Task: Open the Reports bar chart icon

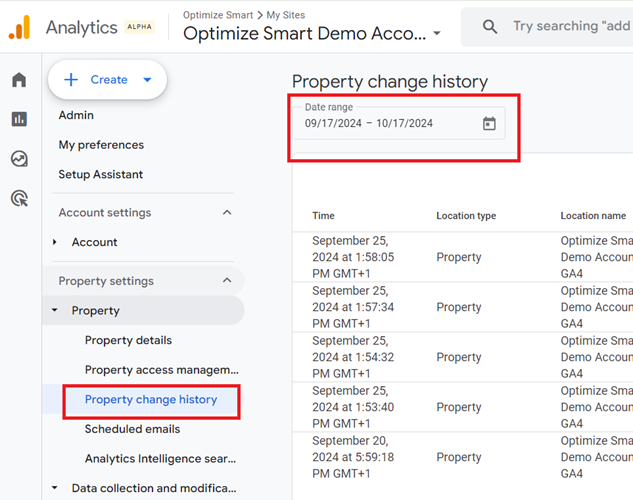Action: (19, 119)
